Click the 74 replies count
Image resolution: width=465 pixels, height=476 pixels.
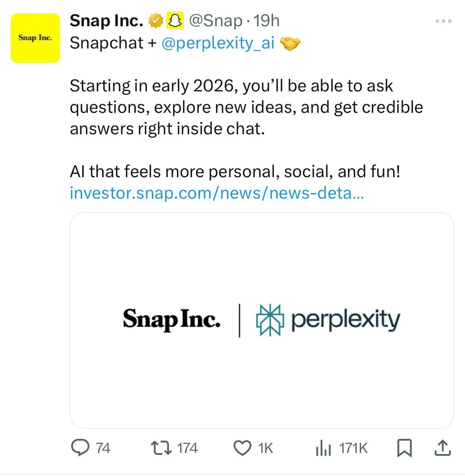point(101,448)
